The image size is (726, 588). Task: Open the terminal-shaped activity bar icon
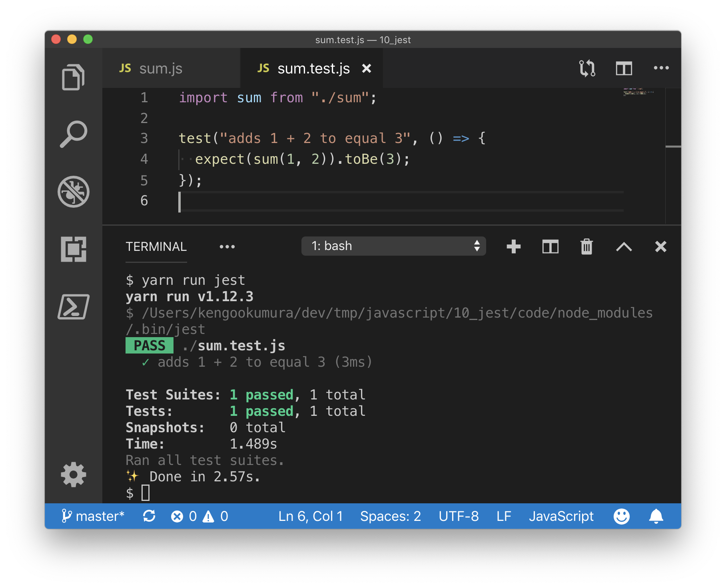coord(73,307)
